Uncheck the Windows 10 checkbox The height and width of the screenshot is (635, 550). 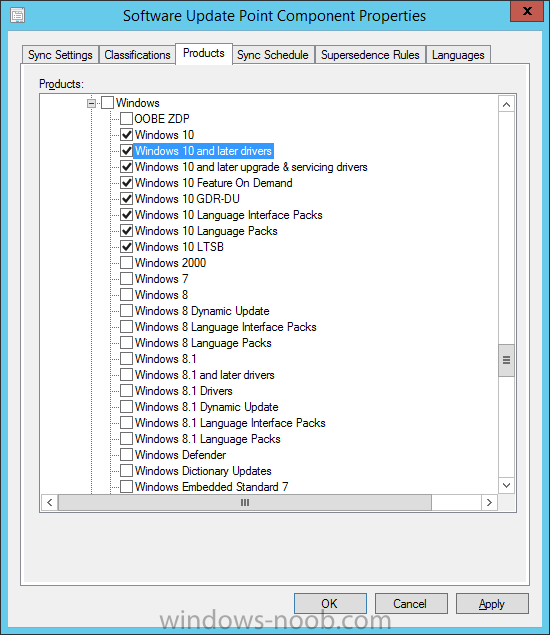[x=126, y=135]
